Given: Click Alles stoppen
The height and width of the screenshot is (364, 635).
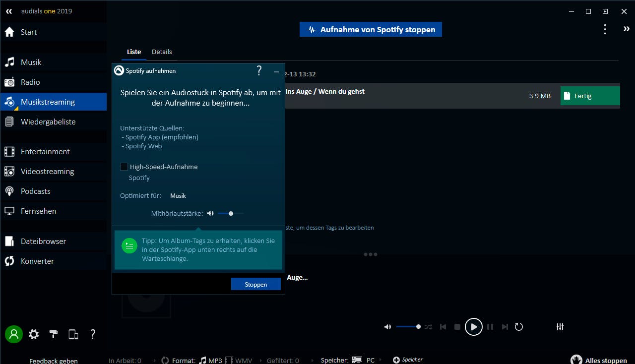Looking at the screenshot, I should coord(599,360).
